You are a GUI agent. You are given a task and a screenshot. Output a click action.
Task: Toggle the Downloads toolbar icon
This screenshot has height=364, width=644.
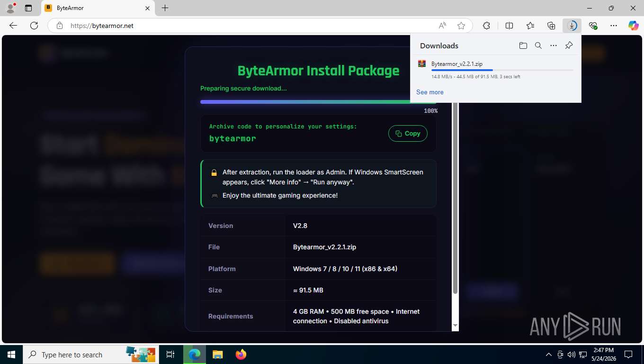(572, 26)
